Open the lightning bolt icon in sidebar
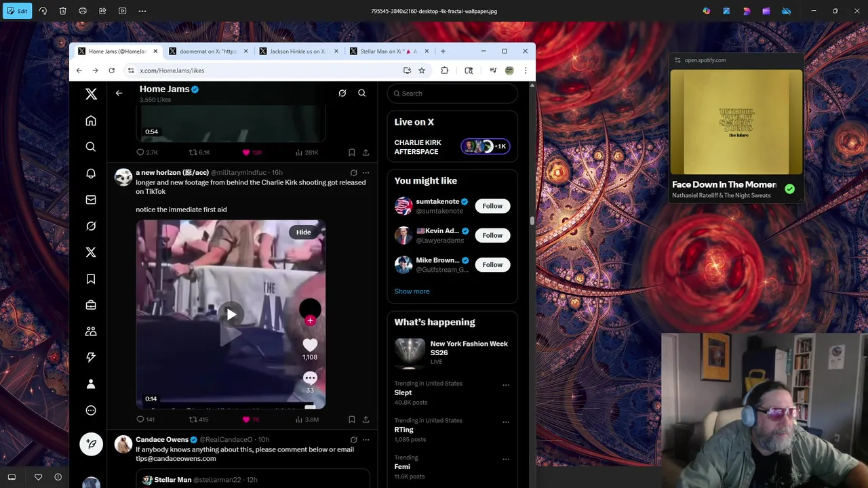 coord(91,357)
